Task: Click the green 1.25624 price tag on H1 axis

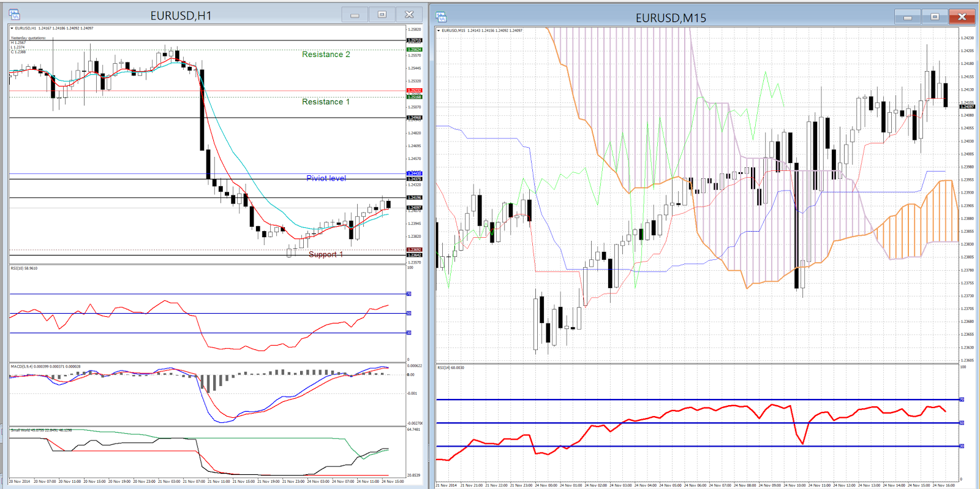Action: pyautogui.click(x=415, y=50)
